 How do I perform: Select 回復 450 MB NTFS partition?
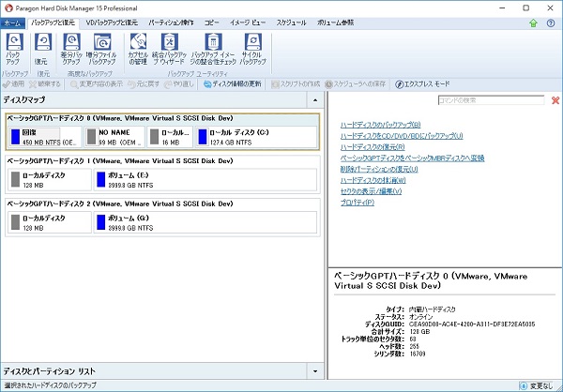[x=45, y=137]
